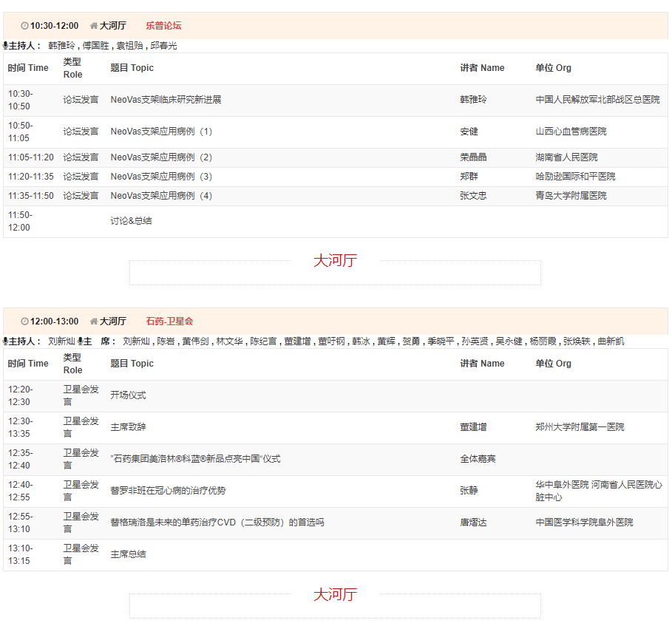672x626 pixels.
Task: Click the 时间 Time header in second table
Action: (28, 364)
